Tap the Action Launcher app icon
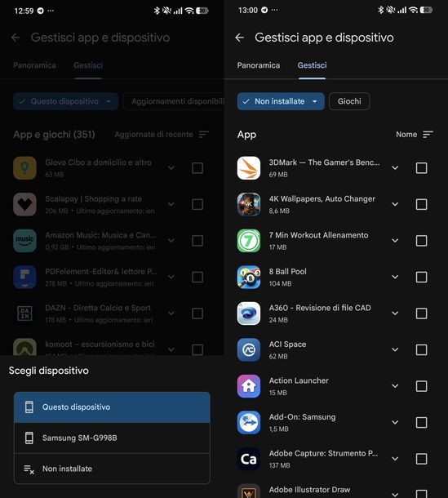This screenshot has width=448, height=498. (x=249, y=386)
